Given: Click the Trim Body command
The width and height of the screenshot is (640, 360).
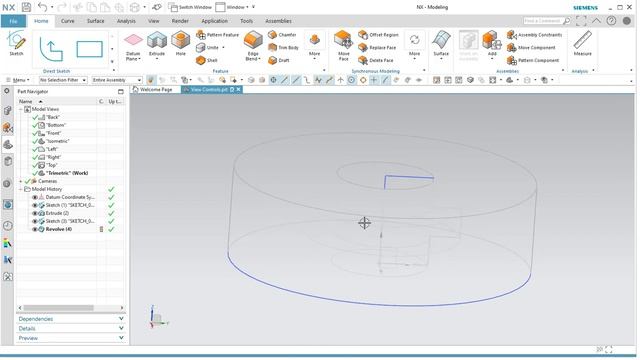Looking at the screenshot, I should pos(284,48).
